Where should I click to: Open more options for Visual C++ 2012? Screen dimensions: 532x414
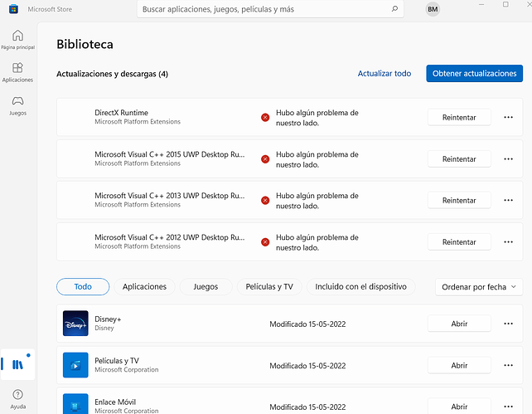coord(508,241)
